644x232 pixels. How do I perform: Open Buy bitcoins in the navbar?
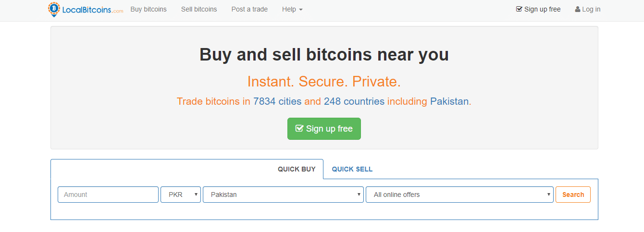149,9
